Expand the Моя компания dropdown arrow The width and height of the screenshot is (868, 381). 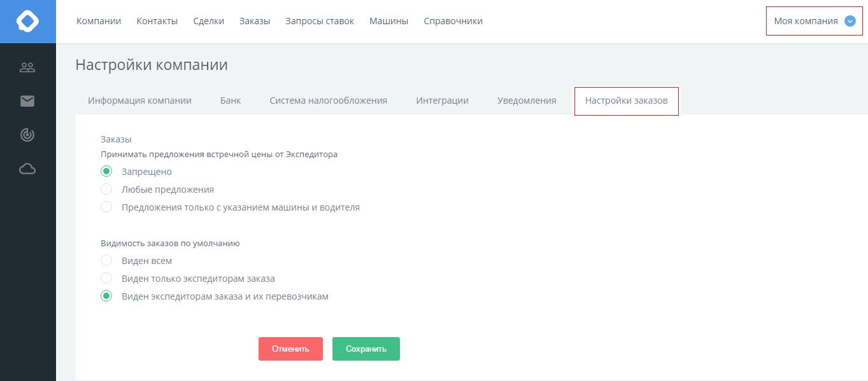click(x=850, y=21)
